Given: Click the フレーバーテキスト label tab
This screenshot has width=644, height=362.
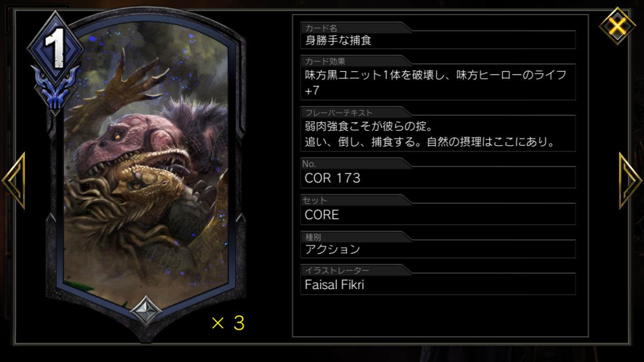Looking at the screenshot, I should coord(339,112).
